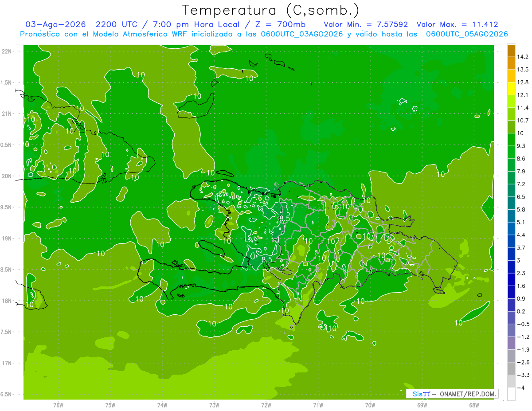The height and width of the screenshot is (411, 532).
Task: Click the '73W' longitude axis label
Action: click(x=214, y=405)
